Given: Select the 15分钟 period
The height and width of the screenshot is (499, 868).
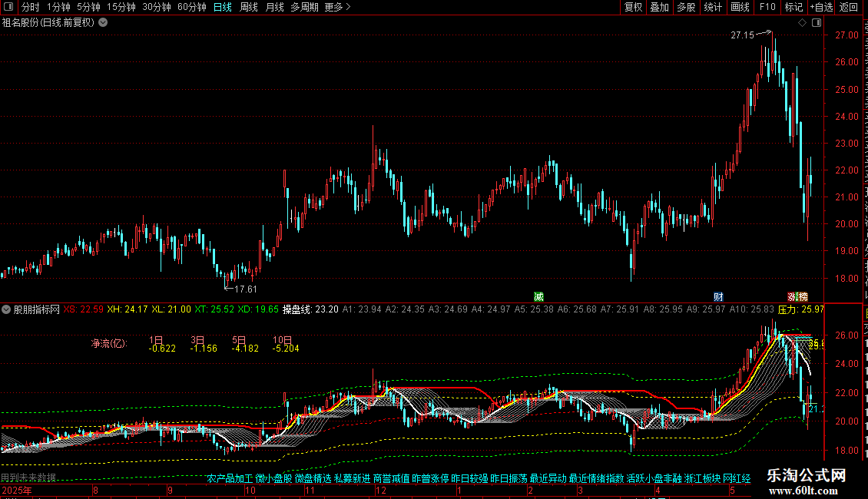Looking at the screenshot, I should (121, 7).
